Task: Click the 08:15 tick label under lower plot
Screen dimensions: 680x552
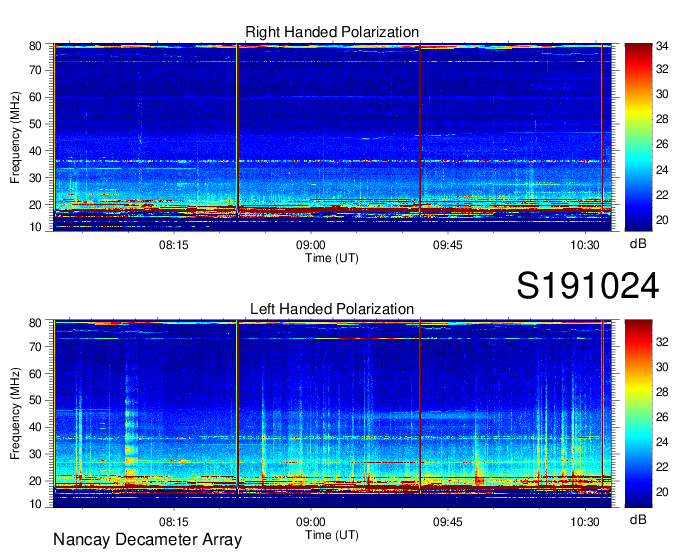Action: 173,522
